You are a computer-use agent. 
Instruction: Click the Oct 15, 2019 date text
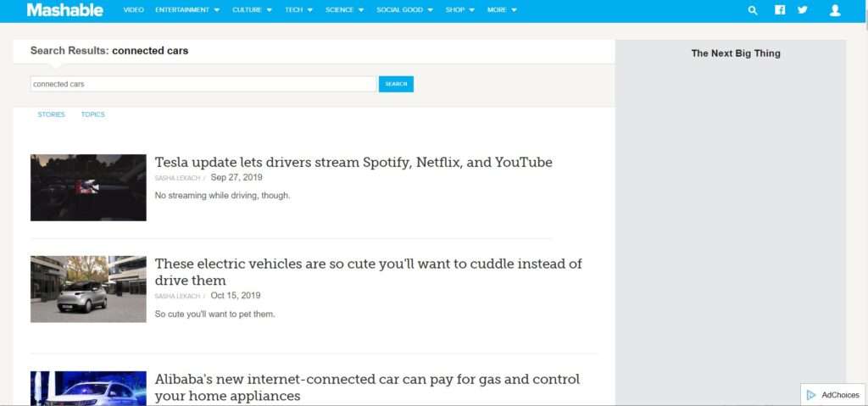pyautogui.click(x=236, y=296)
